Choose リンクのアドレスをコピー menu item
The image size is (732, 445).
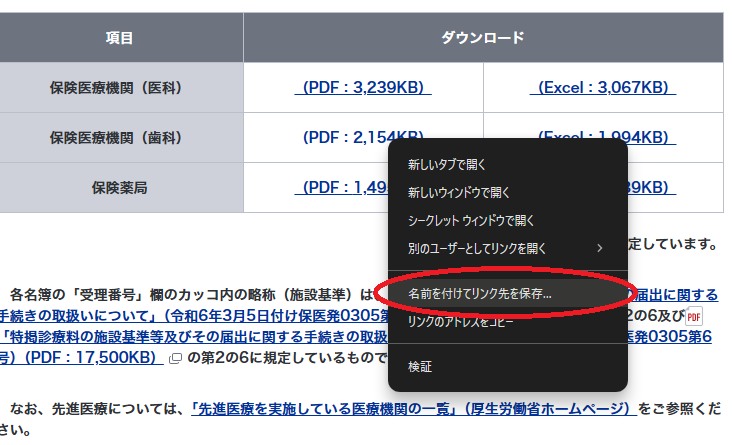click(461, 322)
